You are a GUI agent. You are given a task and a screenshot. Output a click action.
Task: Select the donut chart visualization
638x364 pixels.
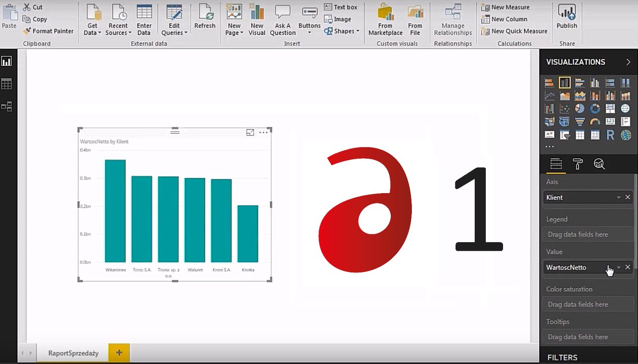point(595,109)
